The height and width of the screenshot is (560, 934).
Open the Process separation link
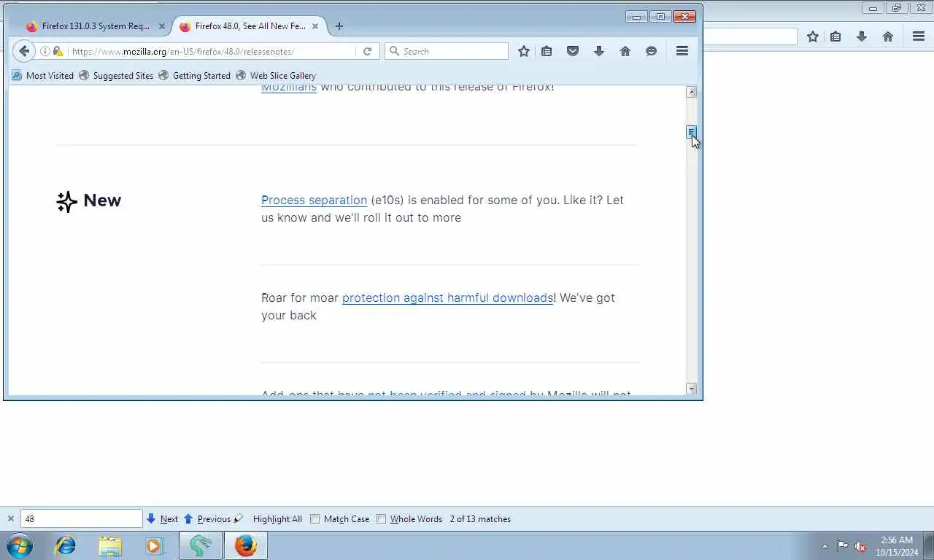coord(314,200)
